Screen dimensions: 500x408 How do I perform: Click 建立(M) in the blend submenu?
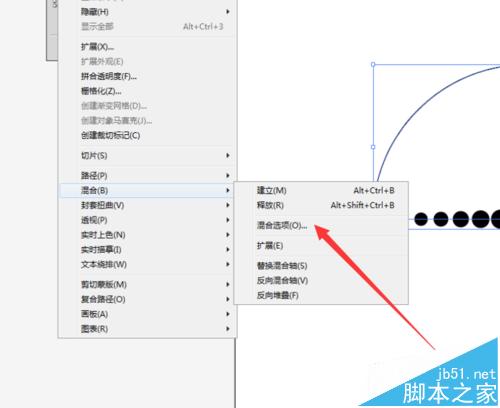click(321, 190)
